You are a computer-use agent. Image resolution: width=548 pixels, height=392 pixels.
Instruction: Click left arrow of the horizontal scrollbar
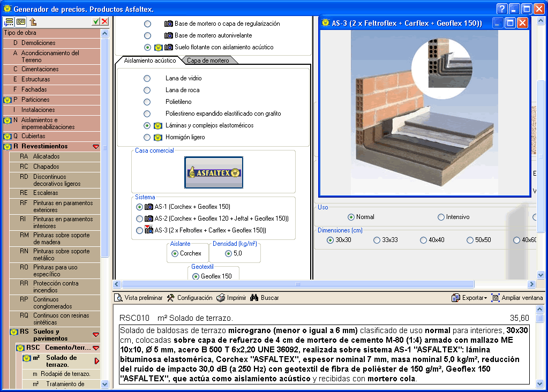[x=117, y=284]
